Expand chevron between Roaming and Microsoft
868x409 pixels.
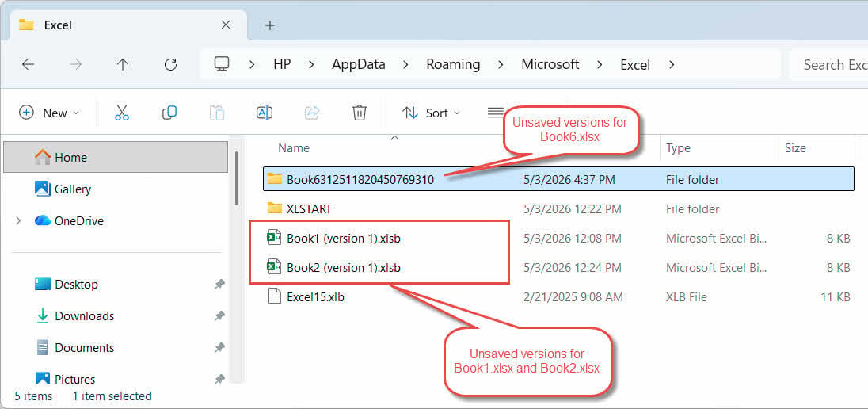[x=501, y=65]
